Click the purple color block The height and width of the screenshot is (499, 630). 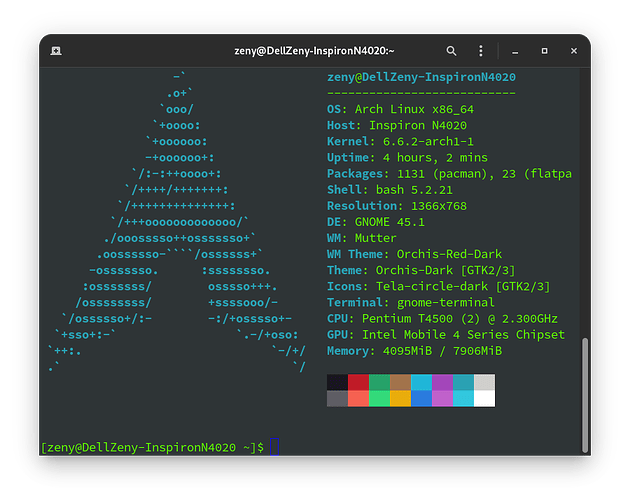coord(442,382)
